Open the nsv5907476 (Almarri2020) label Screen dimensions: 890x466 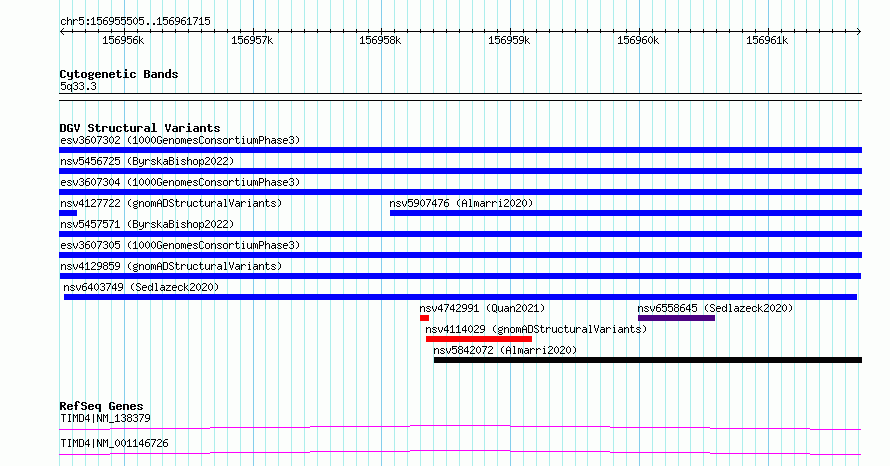tap(461, 203)
